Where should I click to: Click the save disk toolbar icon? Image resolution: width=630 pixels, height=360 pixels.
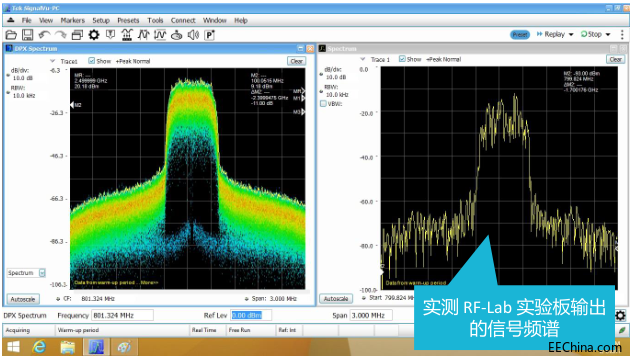(x=27, y=35)
